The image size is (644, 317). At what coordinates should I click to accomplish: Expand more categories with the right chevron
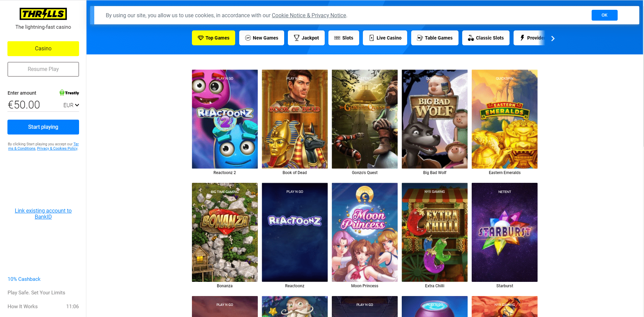[x=553, y=38]
